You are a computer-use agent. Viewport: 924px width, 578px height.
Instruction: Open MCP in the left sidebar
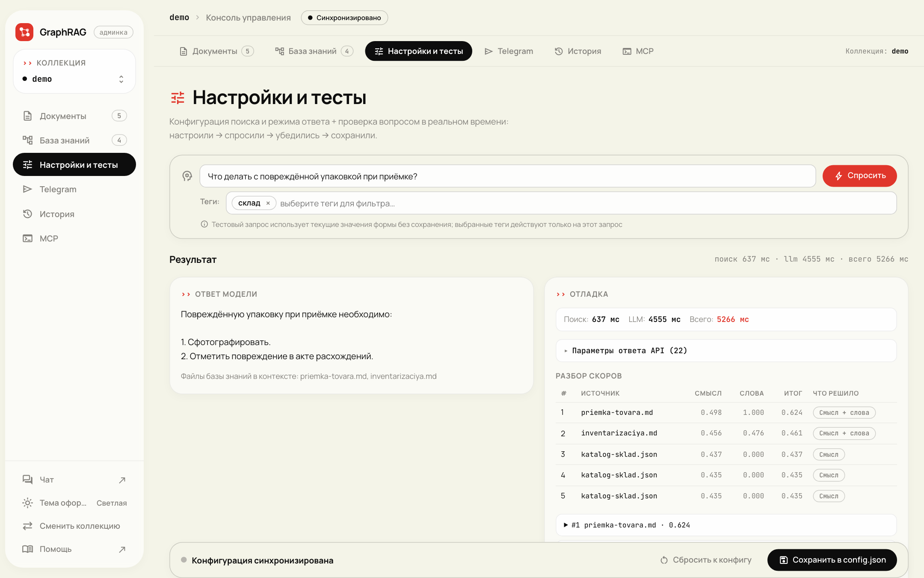pyautogui.click(x=74, y=238)
